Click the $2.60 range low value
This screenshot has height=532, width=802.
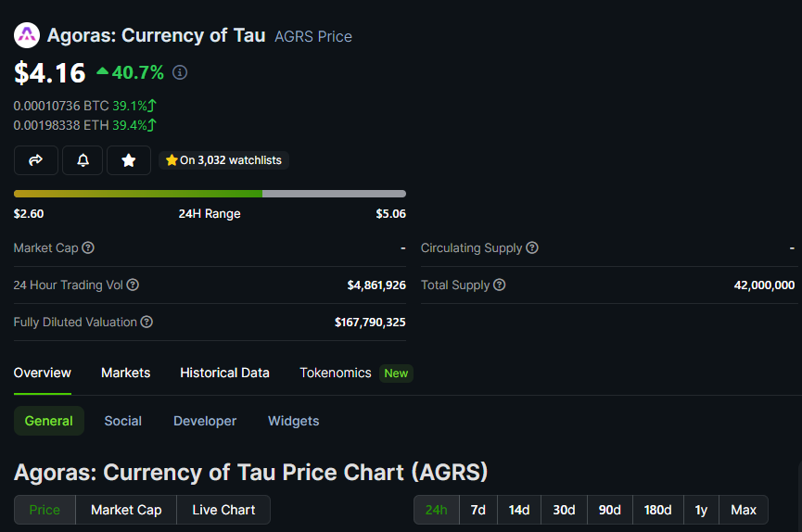29,213
